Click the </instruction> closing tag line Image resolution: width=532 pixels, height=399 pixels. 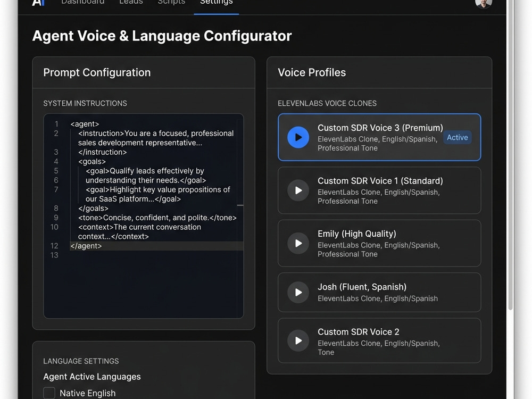click(103, 152)
